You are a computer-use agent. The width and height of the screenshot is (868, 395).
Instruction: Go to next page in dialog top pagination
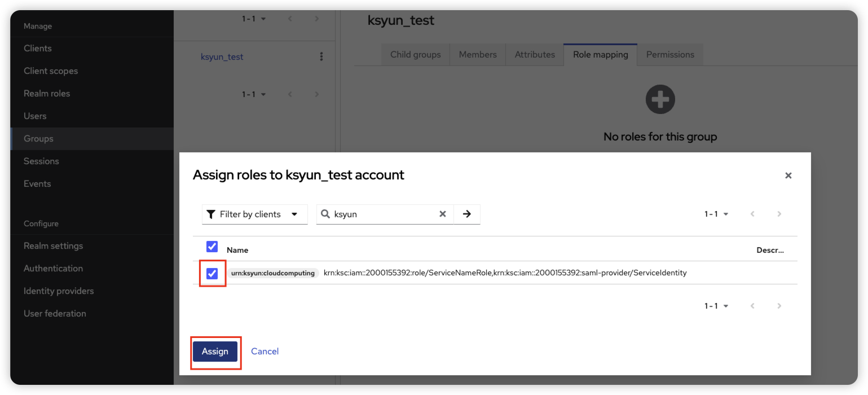click(x=779, y=214)
